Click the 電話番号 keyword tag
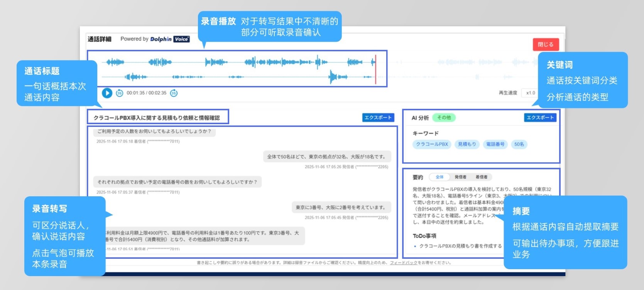Screen dimensions: 644x290 point(495,144)
